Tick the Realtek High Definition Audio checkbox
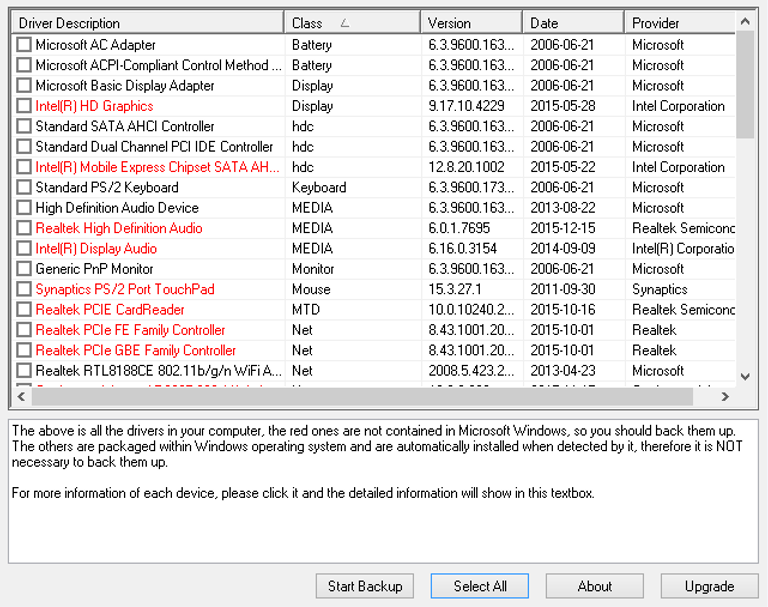The height and width of the screenshot is (607, 768). [24, 228]
